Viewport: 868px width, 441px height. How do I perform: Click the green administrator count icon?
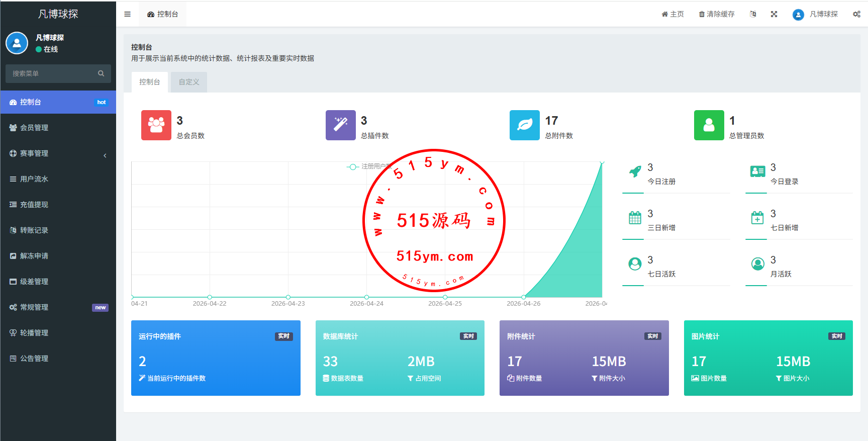(x=709, y=125)
